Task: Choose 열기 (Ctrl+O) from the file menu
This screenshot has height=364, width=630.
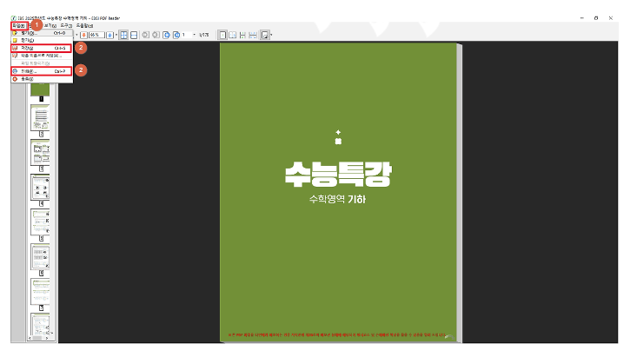Action: pyautogui.click(x=42, y=33)
